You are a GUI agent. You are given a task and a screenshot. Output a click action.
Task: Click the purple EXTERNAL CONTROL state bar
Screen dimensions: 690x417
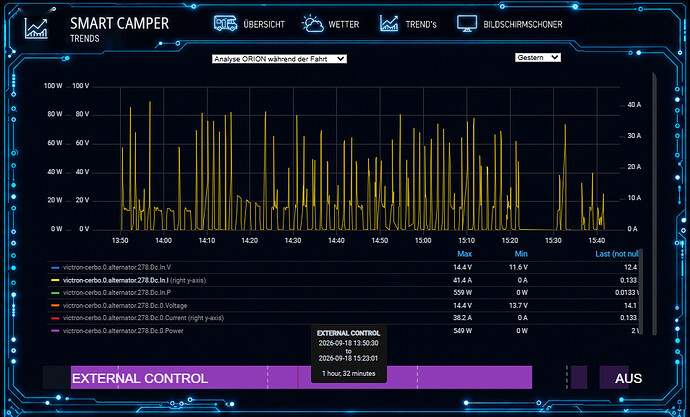pos(301,377)
